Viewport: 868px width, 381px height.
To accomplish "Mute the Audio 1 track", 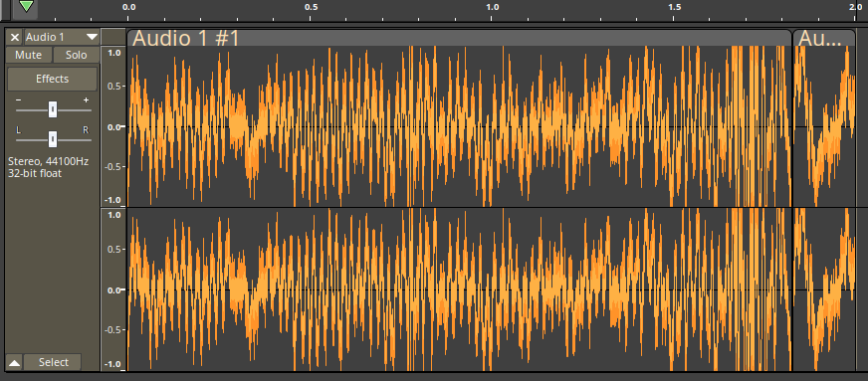I will [29, 55].
